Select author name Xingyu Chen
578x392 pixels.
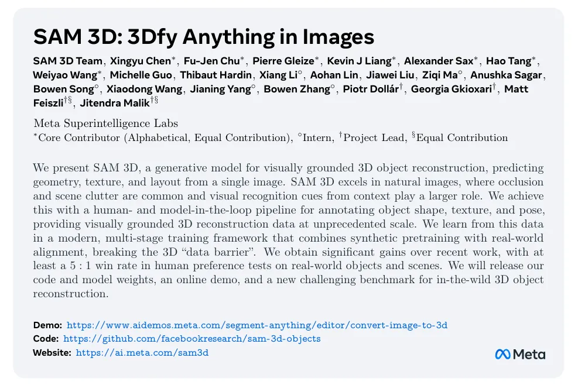[141, 61]
